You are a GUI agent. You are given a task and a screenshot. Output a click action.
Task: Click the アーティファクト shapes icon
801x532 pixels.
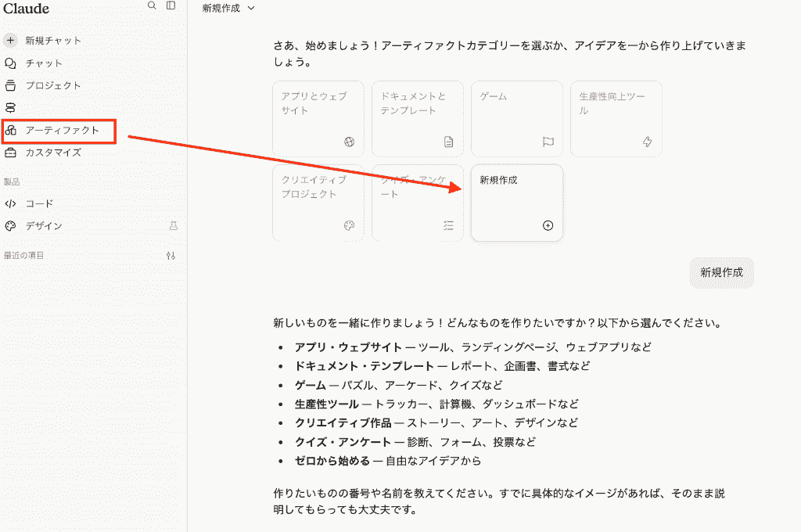point(10,131)
